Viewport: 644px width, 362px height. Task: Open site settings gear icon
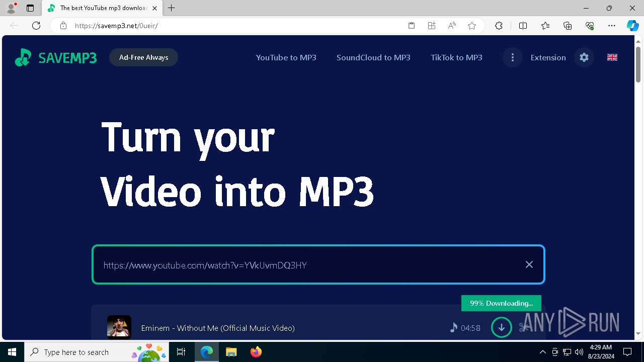pos(584,57)
